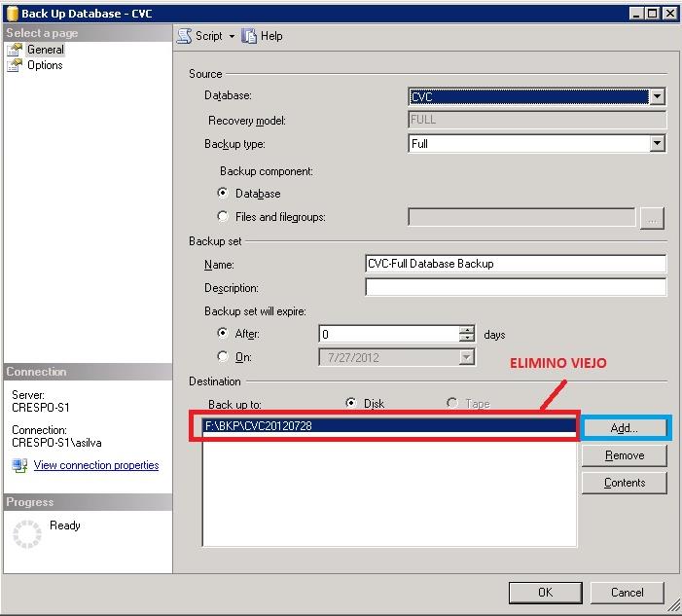Viewport: 682px width, 616px height.
Task: Select the General page icon
Action: click(x=15, y=50)
